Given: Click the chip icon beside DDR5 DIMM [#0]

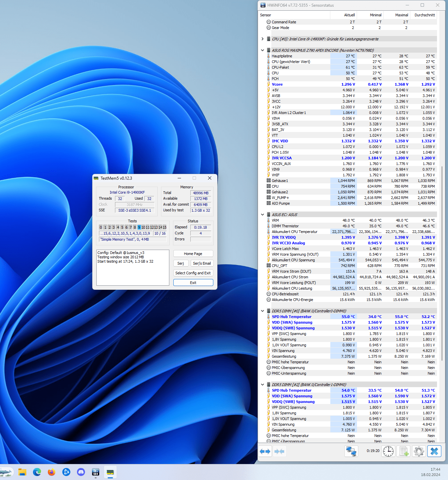Looking at the screenshot, I should (x=269, y=311).
